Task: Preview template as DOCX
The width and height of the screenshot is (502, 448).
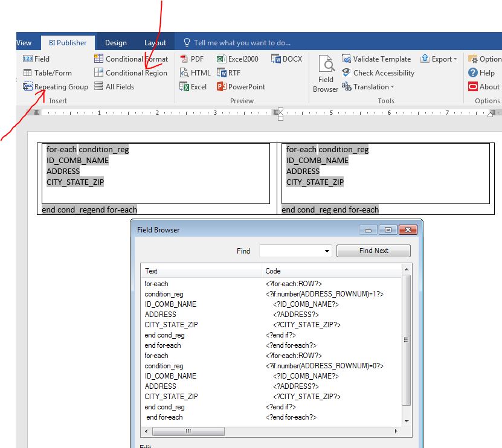Action: pos(286,59)
